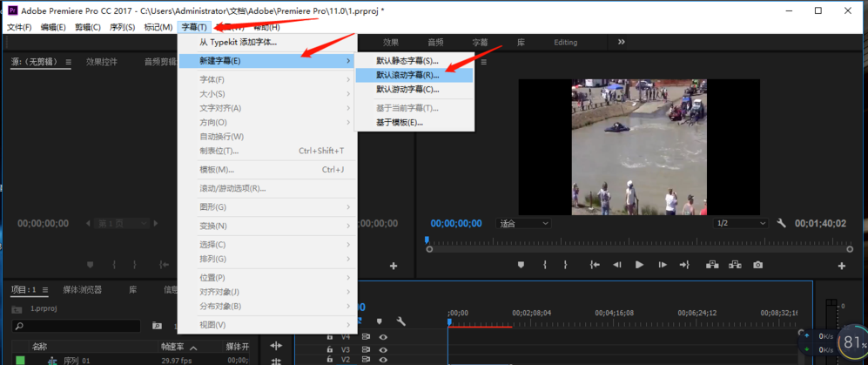Toggle V3 sync lock icon
Screen dimensions: 868x365
[367, 348]
